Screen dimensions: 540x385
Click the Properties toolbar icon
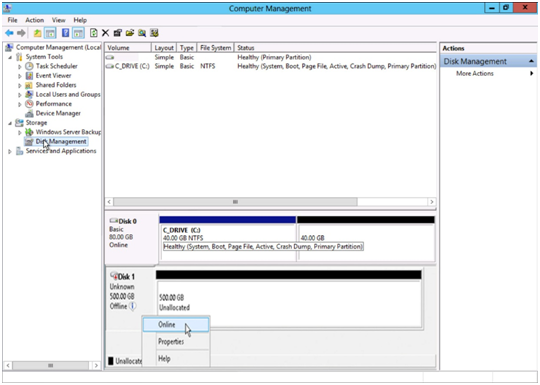117,33
